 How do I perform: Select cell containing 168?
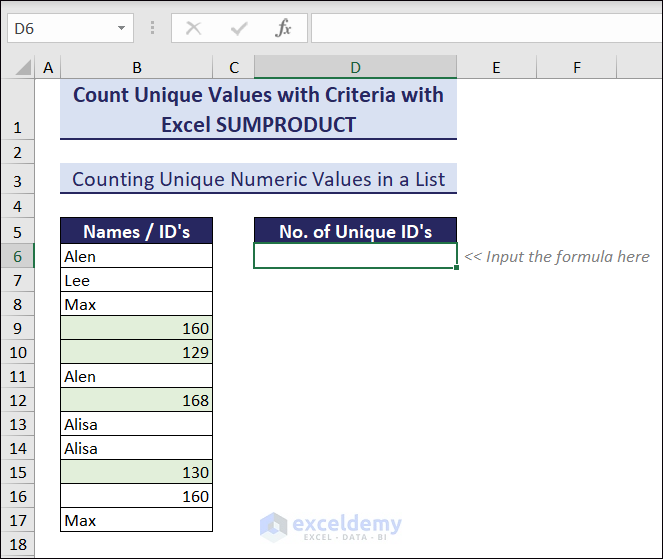coord(136,400)
